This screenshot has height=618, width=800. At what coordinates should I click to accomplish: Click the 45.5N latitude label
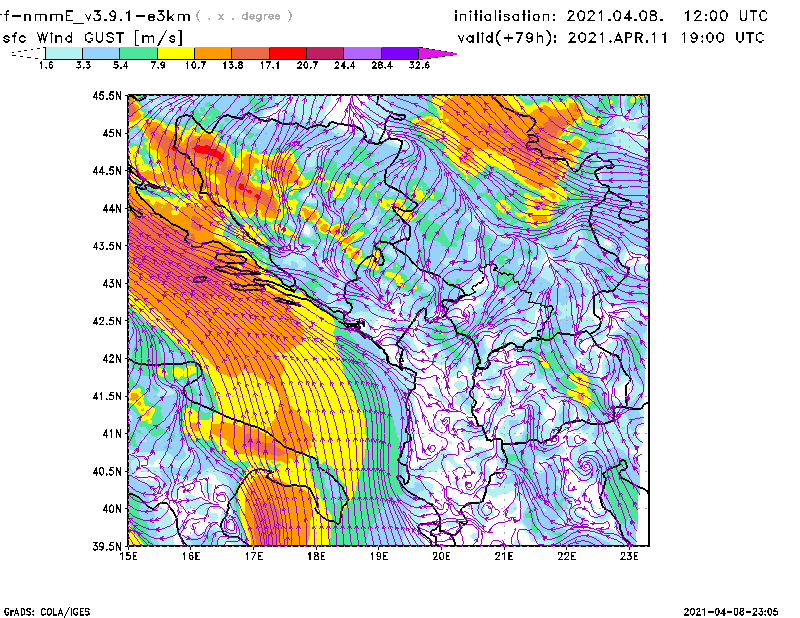(x=107, y=95)
